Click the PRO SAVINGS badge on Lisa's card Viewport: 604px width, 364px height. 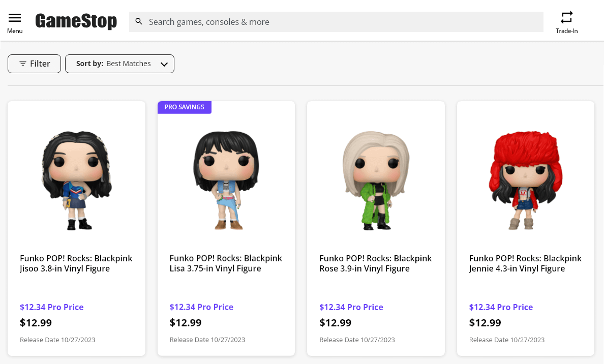pyautogui.click(x=185, y=107)
